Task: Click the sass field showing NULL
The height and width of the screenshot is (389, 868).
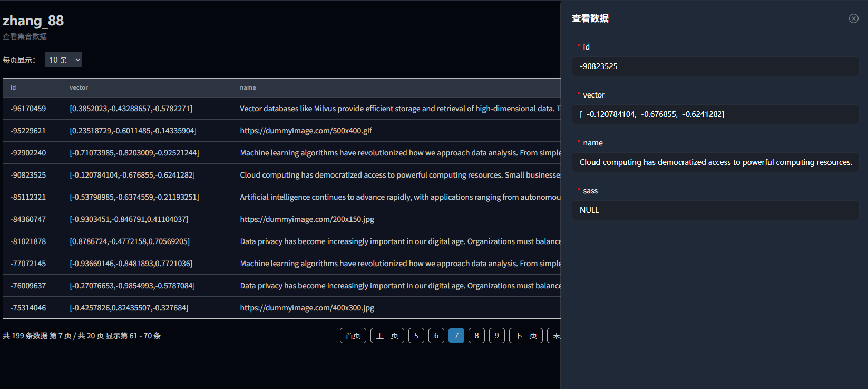Action: click(715, 210)
